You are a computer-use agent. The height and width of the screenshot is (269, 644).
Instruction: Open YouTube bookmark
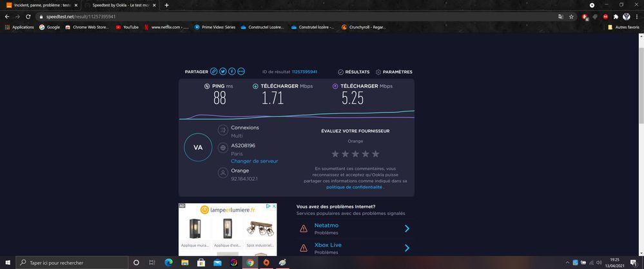coord(127,27)
